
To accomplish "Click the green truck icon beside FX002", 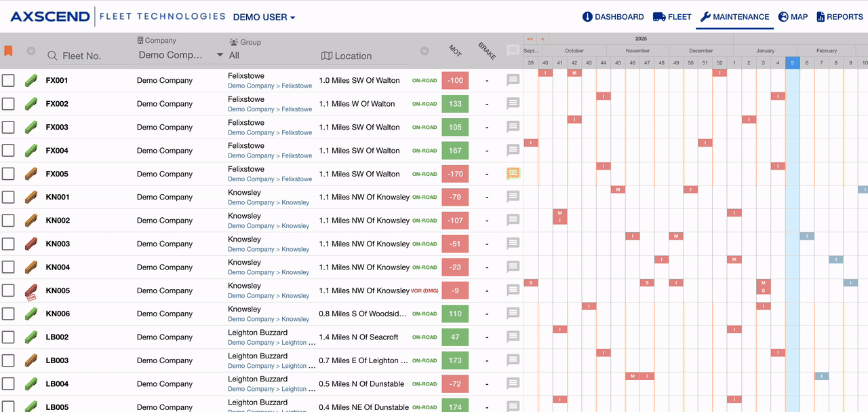I will [31, 104].
